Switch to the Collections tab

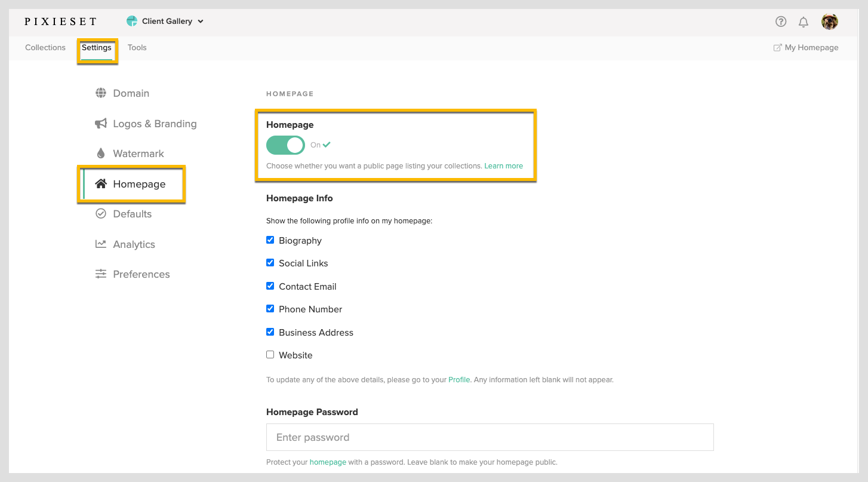(x=45, y=48)
